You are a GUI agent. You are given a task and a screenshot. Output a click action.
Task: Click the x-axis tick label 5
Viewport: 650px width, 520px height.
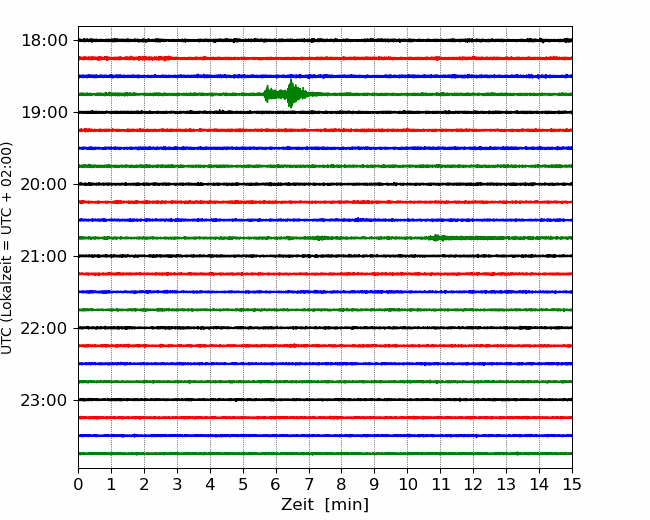tap(243, 484)
